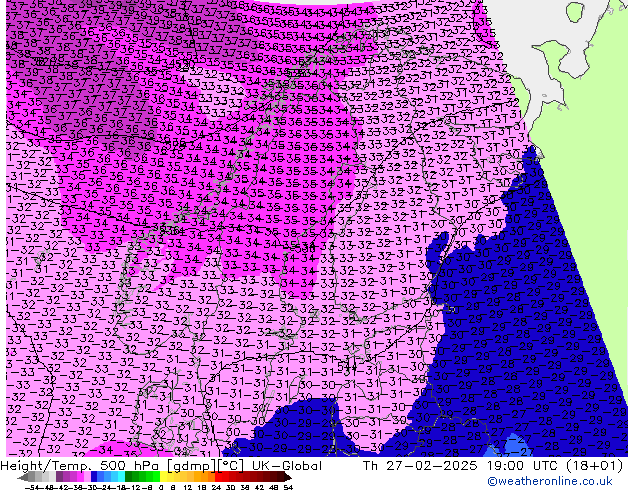
Task: Click the left arrow end of color legend
Action: (22, 477)
